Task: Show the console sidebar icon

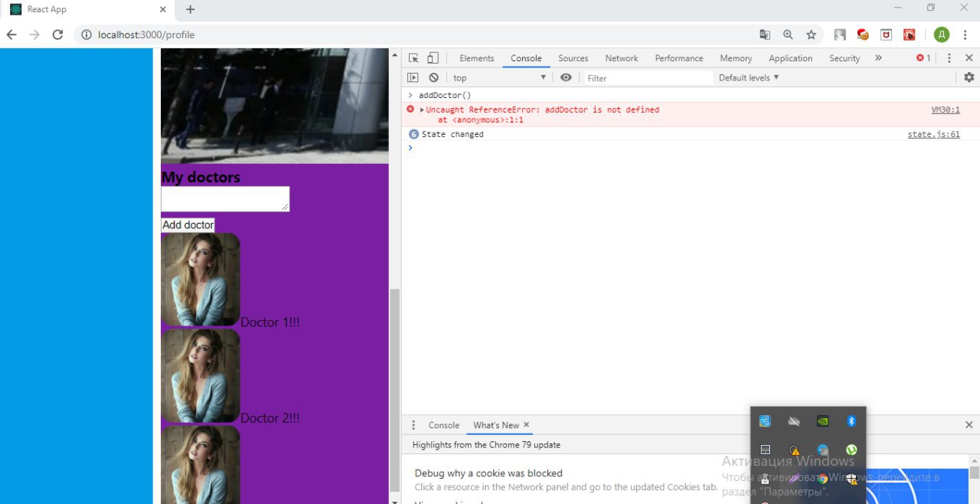Action: click(x=413, y=77)
